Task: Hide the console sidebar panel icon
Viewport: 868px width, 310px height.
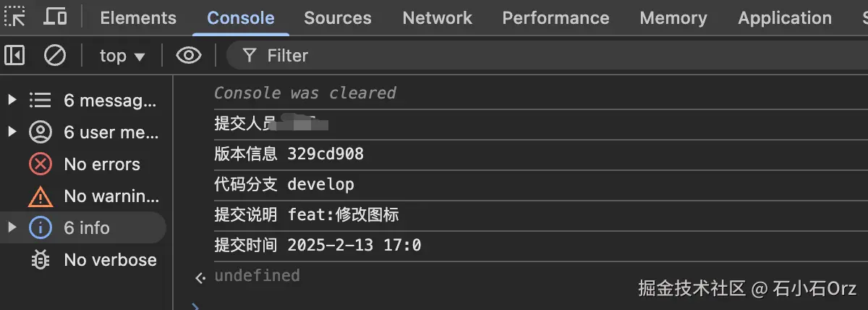Action: pos(14,55)
